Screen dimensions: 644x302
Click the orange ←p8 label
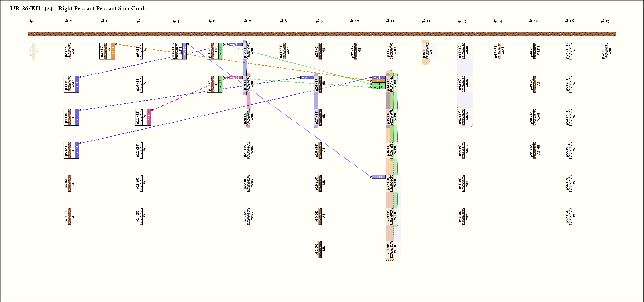coord(379,81)
